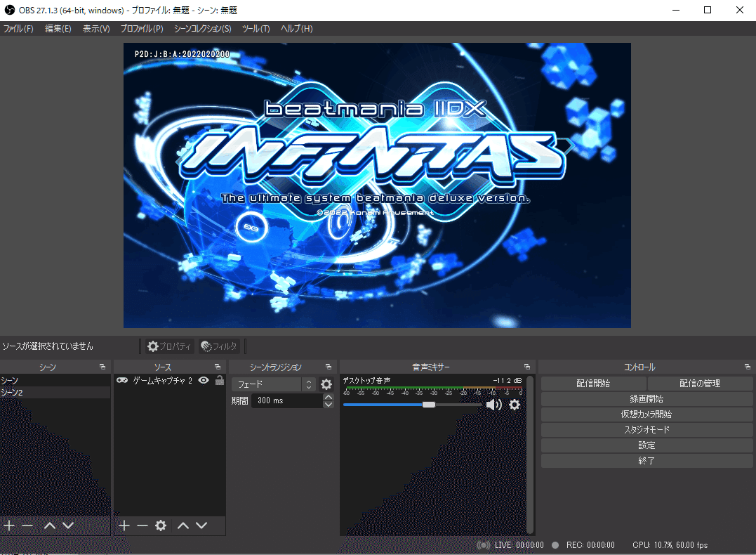The image size is (756, 555).
Task: Pop out the Scene Transitions dock panel
Action: (x=329, y=367)
